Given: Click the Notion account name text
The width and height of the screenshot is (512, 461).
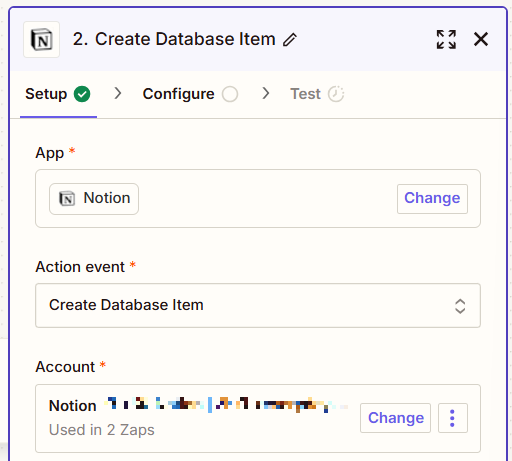Looking at the screenshot, I should [199, 405].
